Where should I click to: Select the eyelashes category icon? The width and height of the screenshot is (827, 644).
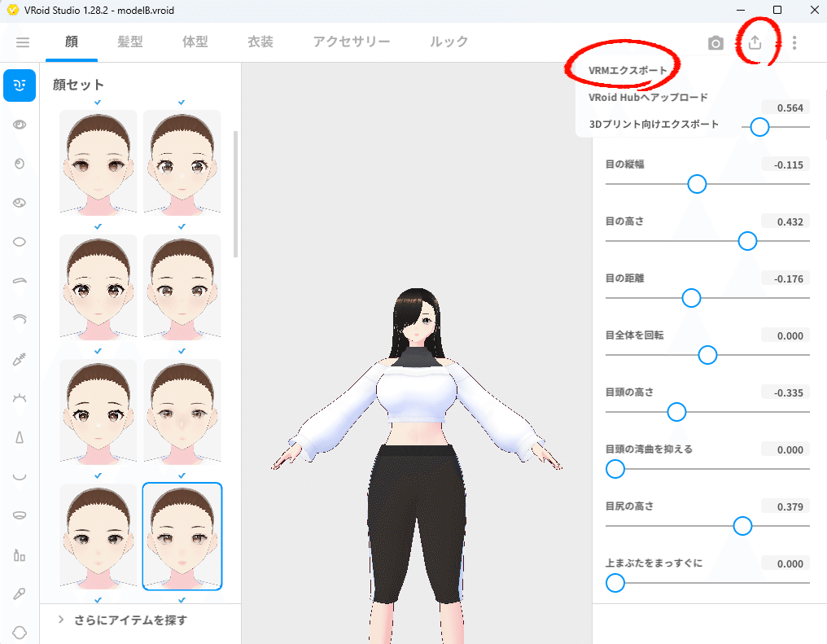(20, 397)
